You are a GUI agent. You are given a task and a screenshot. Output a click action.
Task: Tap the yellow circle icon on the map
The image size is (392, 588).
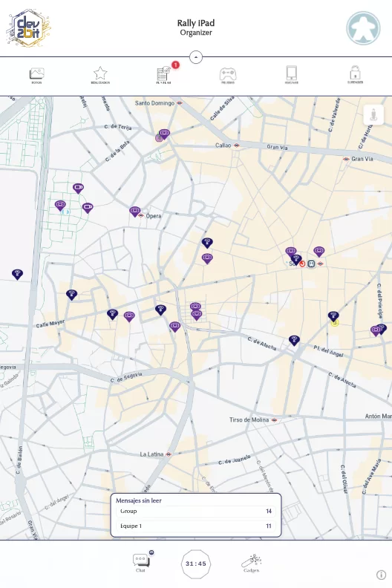tap(335, 323)
